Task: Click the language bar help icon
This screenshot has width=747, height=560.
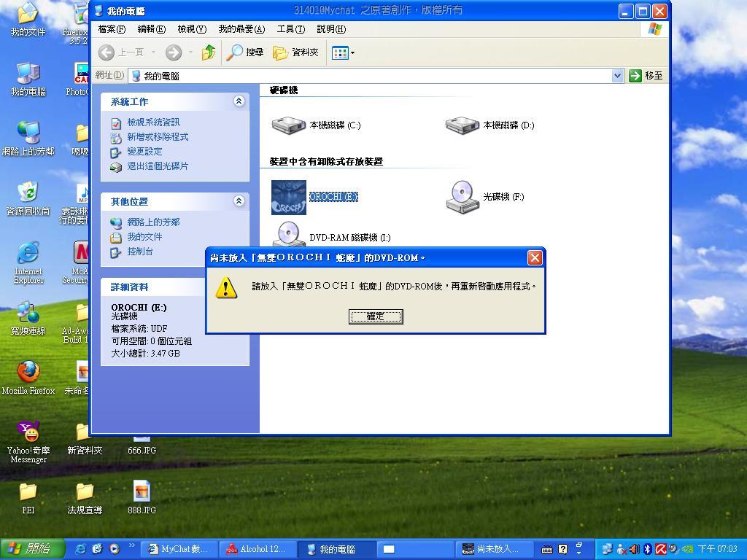Action: 562,550
